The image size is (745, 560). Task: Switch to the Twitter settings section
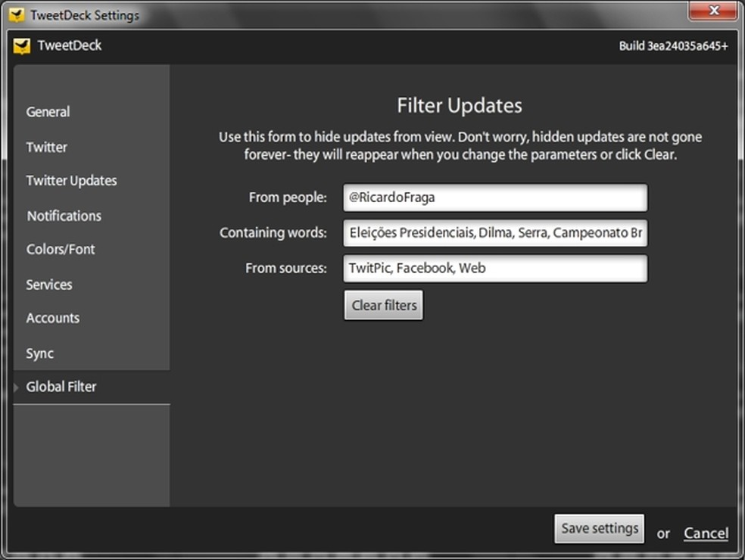point(47,148)
